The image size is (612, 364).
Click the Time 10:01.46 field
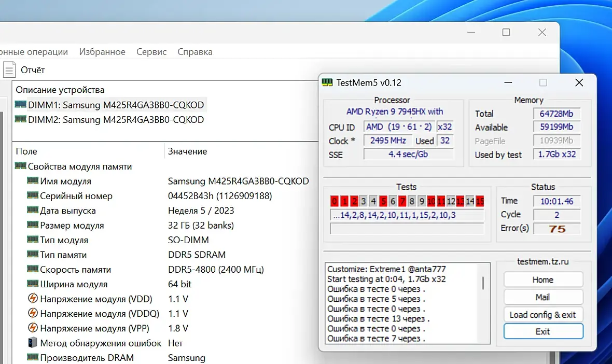pos(557,201)
